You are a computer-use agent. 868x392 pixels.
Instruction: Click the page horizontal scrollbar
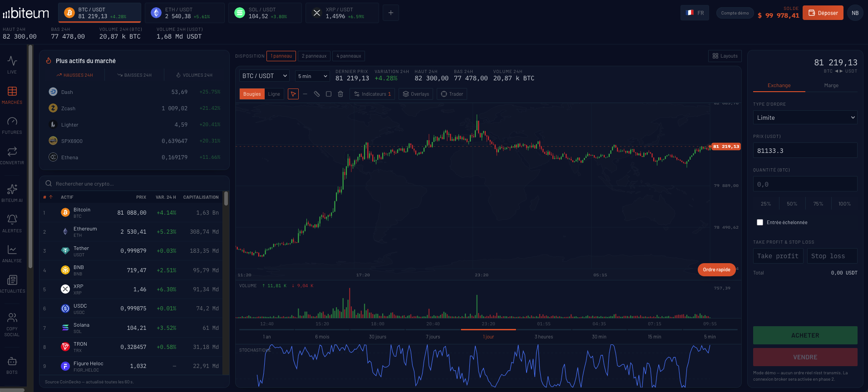12,390
